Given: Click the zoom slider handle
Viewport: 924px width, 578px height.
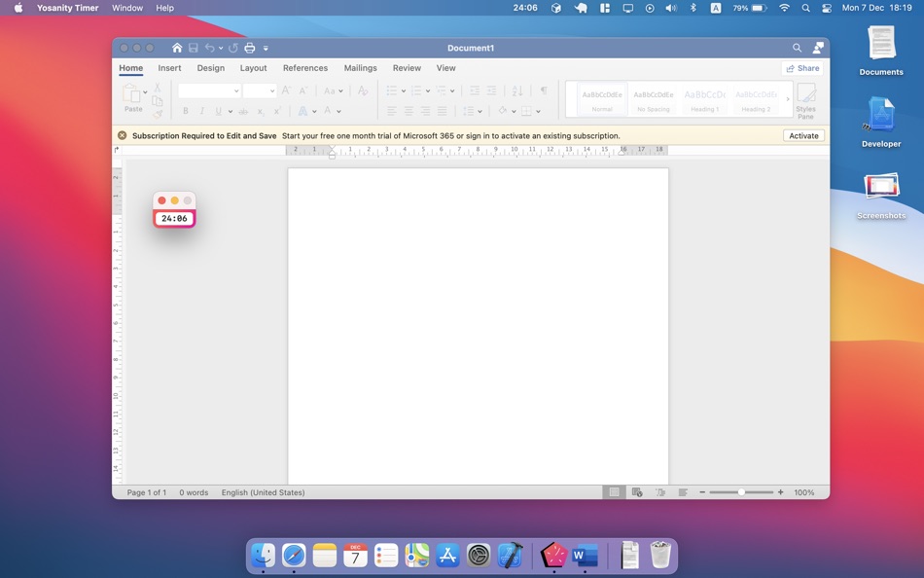Looking at the screenshot, I should pos(741,492).
